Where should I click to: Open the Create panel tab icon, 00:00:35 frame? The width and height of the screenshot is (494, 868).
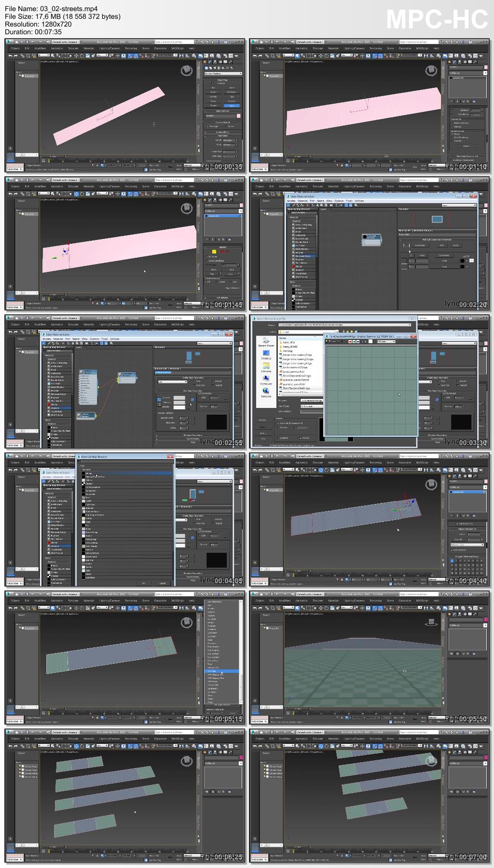click(205, 62)
